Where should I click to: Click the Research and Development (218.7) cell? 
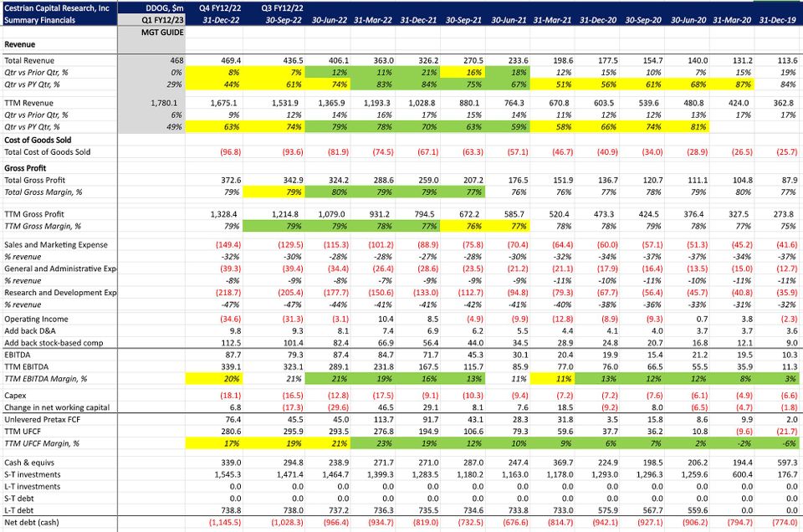[215, 293]
